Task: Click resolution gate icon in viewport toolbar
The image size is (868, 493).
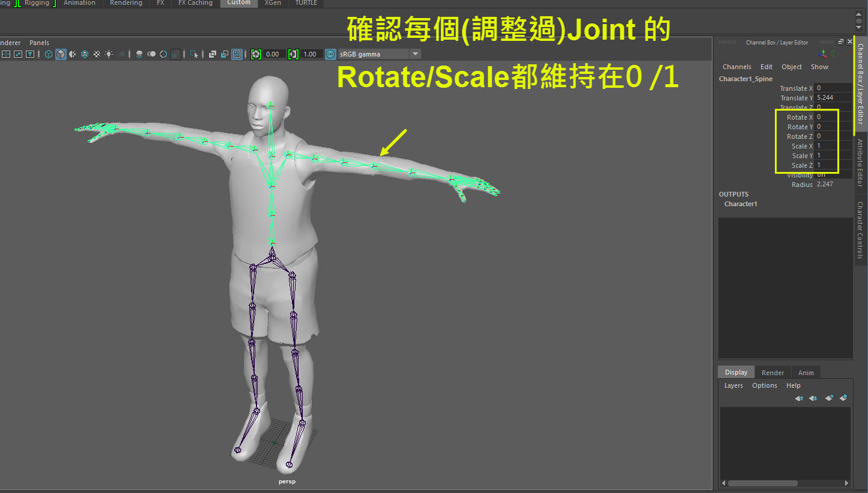Action: (17, 54)
